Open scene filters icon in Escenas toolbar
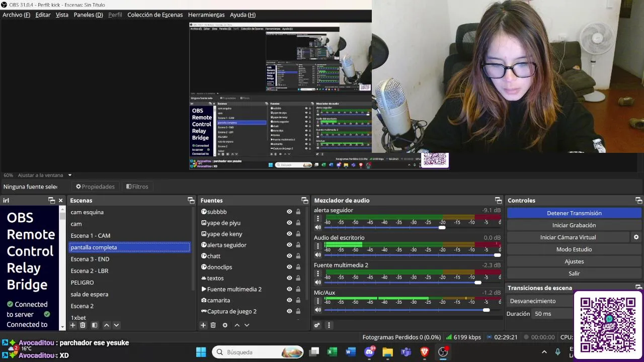This screenshot has width=644, height=362. click(95, 325)
